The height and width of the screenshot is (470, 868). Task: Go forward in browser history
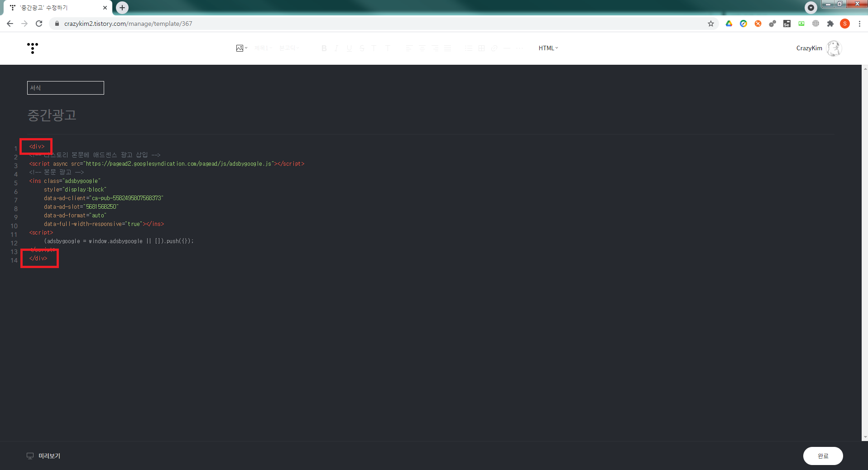pyautogui.click(x=24, y=24)
